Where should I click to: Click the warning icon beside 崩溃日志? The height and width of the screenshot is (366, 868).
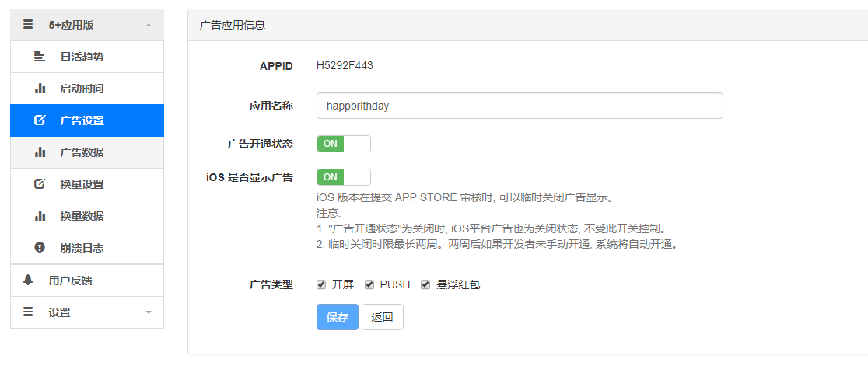pyautogui.click(x=40, y=248)
